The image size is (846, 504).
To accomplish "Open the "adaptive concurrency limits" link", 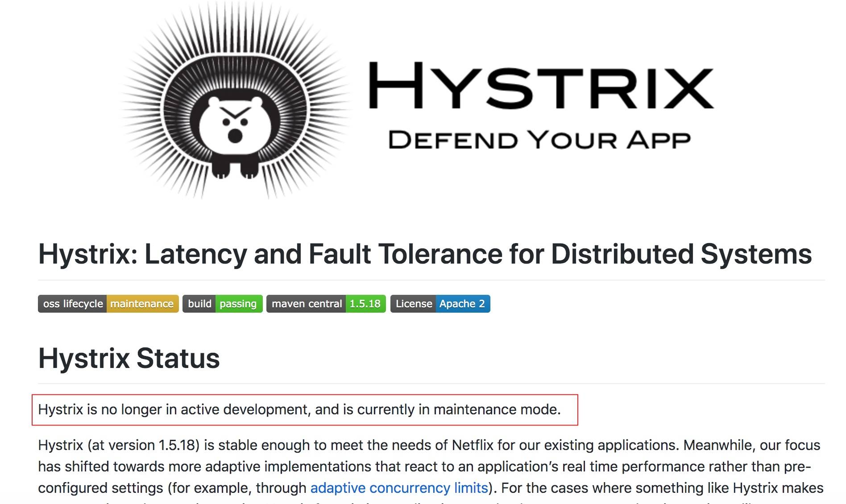I will coord(399,488).
